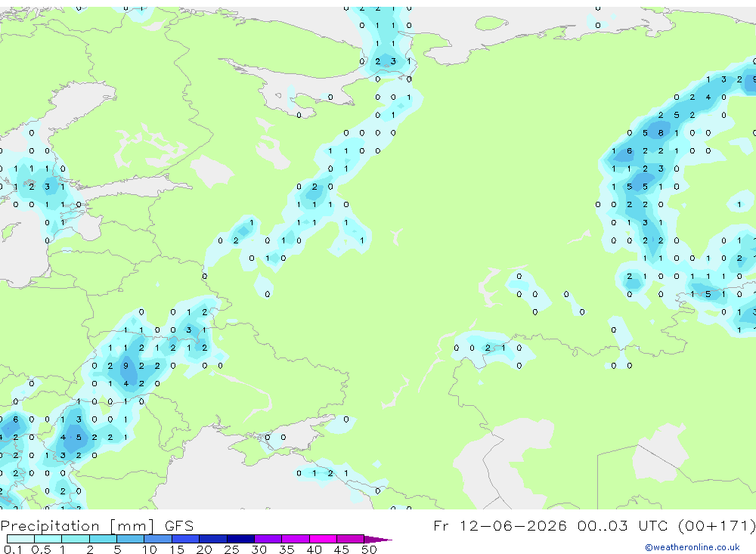Click the '(00+171)' forecast offset text
The width and height of the screenshot is (756, 554).
[717, 525]
